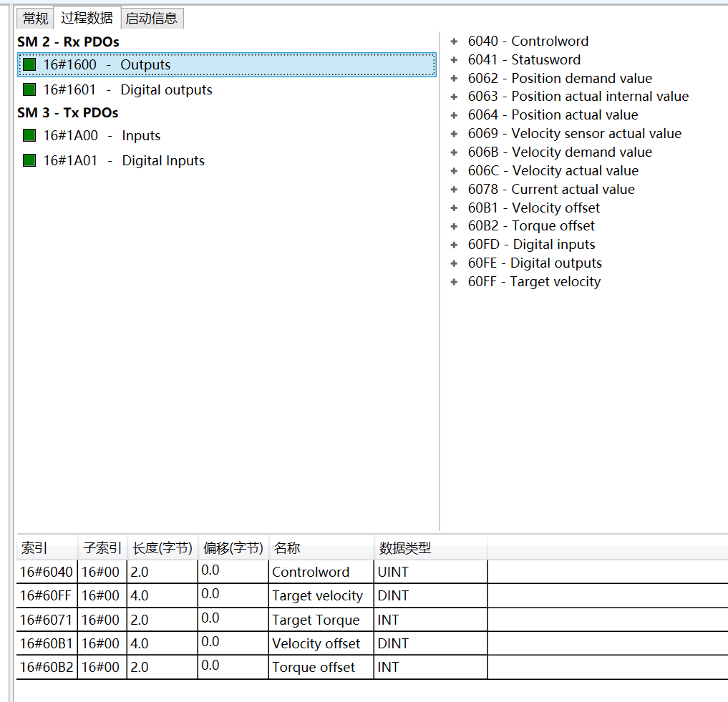This screenshot has height=702, width=728.
Task: Click green icon beside 16#1601 Digital outputs
Action: click(x=29, y=90)
